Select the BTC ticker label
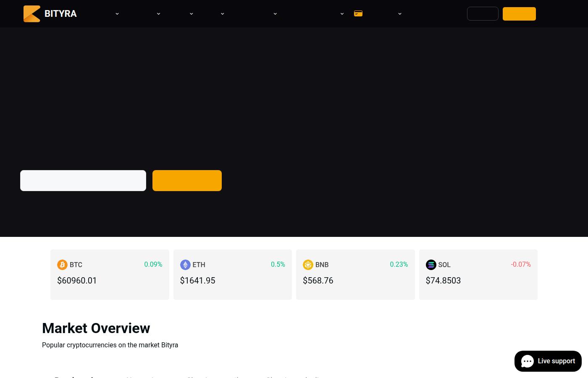Screen dimensions: 588x378 click(x=76, y=265)
